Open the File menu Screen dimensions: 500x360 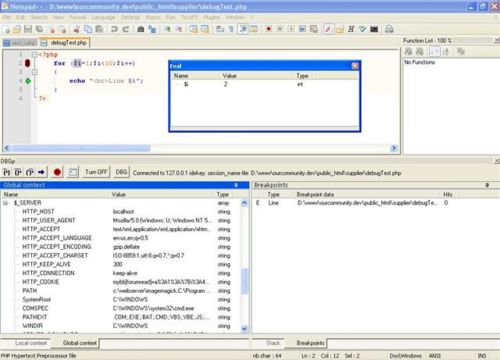click(6, 17)
